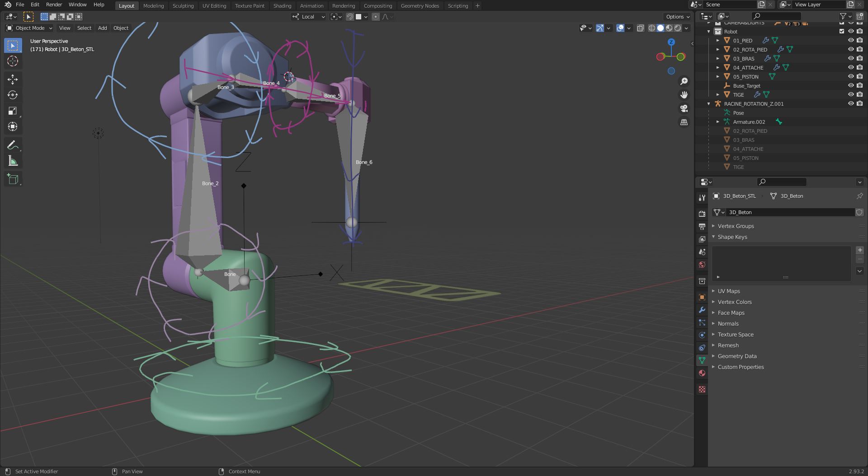Open Material properties tab icon

pyautogui.click(x=702, y=373)
